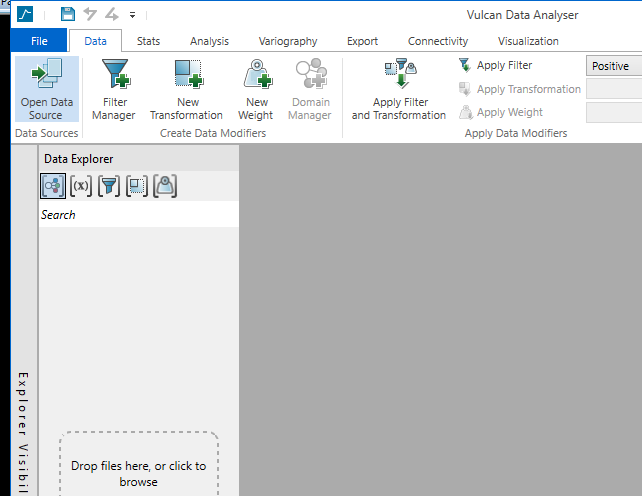Open the Positive dropdown box
The width and height of the screenshot is (642, 496).
[x=614, y=66]
